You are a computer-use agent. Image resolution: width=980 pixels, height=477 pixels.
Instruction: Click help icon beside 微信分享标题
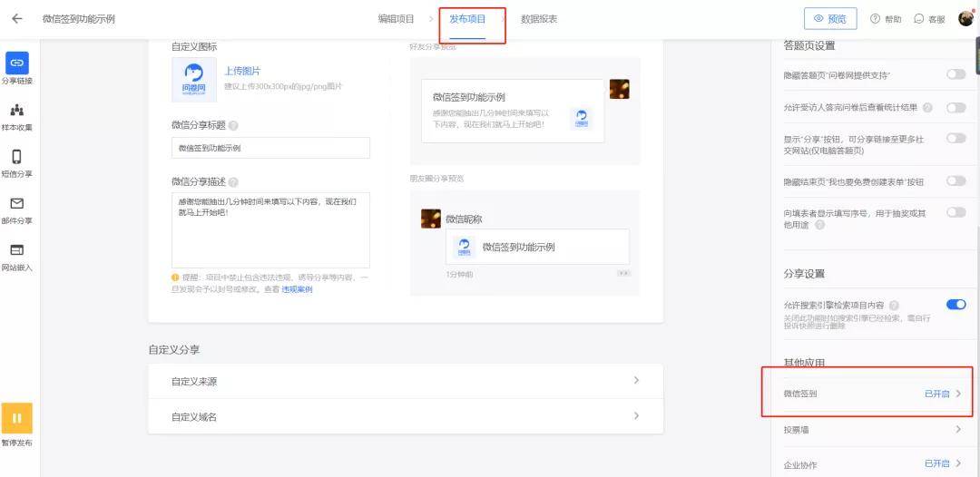tap(233, 125)
